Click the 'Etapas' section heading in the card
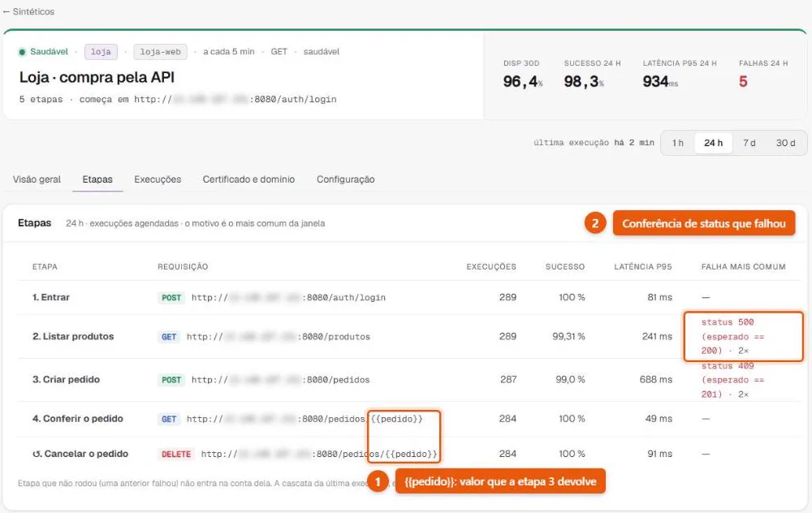The image size is (812, 513). [34, 223]
